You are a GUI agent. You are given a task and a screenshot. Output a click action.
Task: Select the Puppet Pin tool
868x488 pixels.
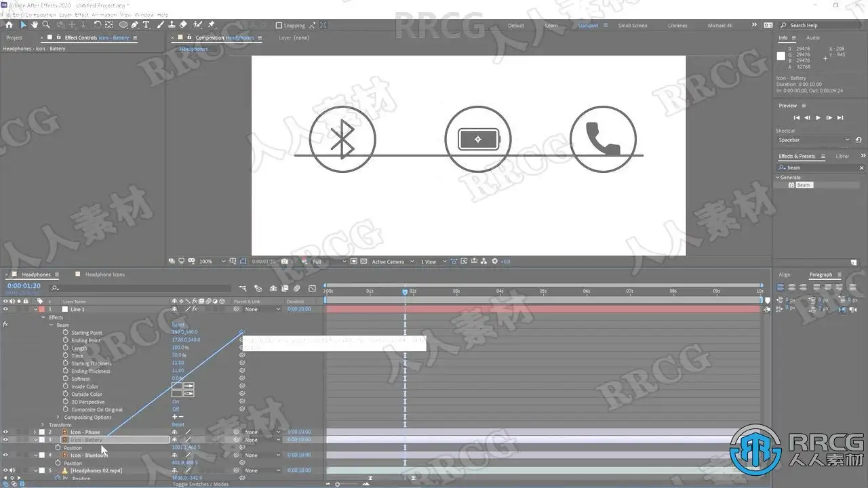[x=211, y=25]
